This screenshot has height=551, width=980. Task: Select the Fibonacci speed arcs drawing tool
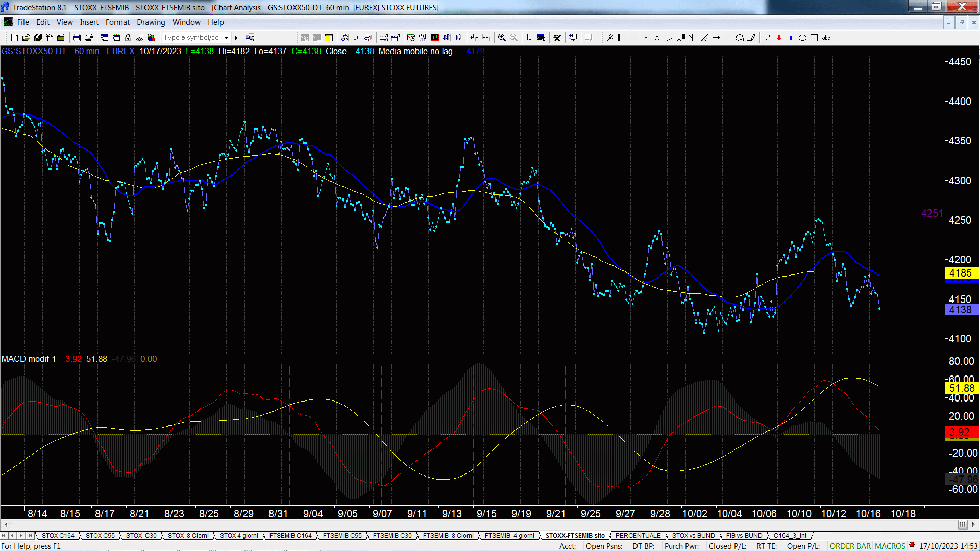point(657,37)
